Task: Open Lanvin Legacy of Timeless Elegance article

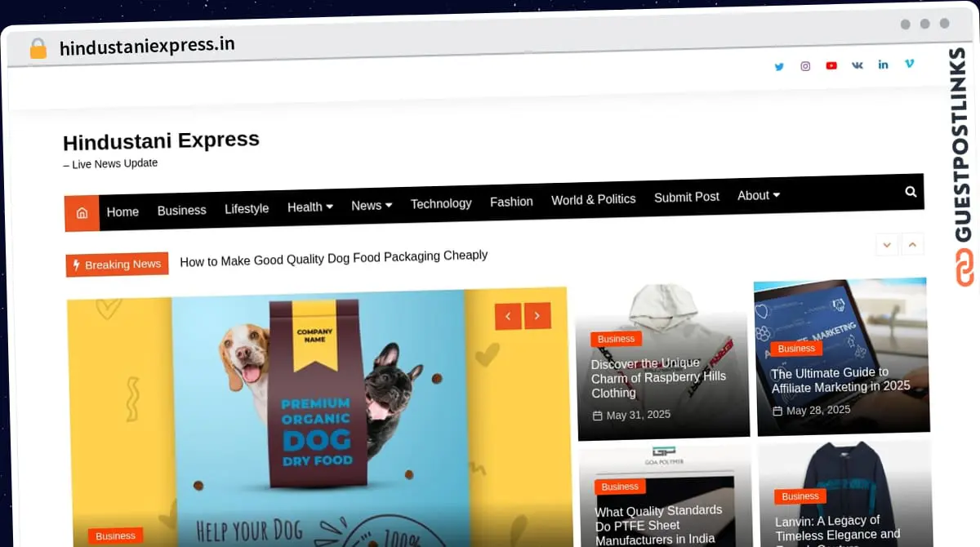Action: point(837,529)
